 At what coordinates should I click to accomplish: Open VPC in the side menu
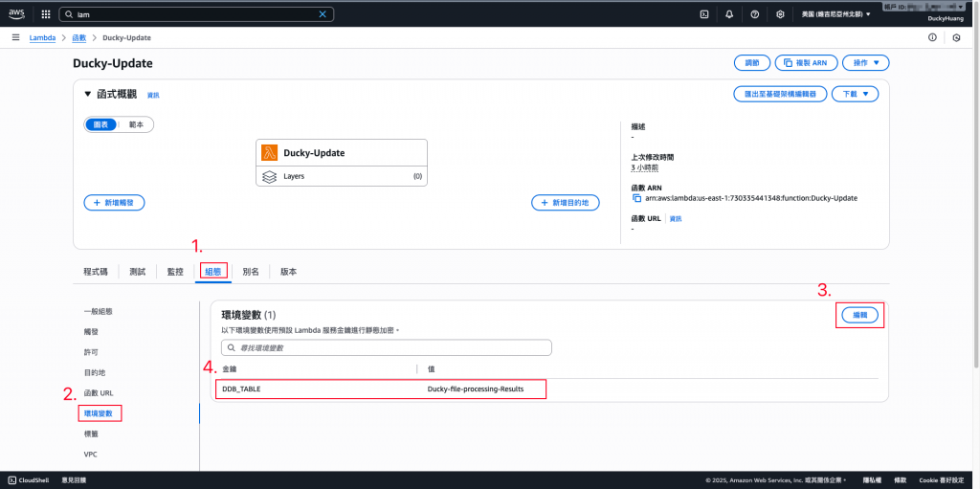90,454
